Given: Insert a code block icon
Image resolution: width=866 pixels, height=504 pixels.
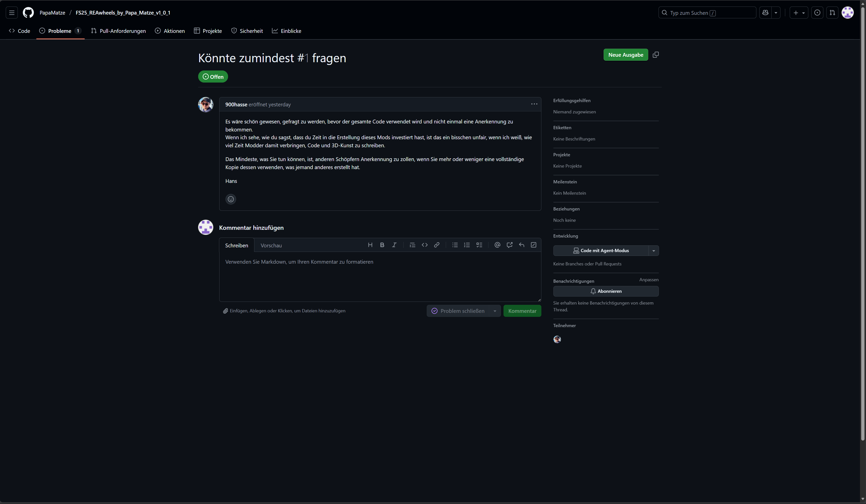Looking at the screenshot, I should (x=425, y=245).
